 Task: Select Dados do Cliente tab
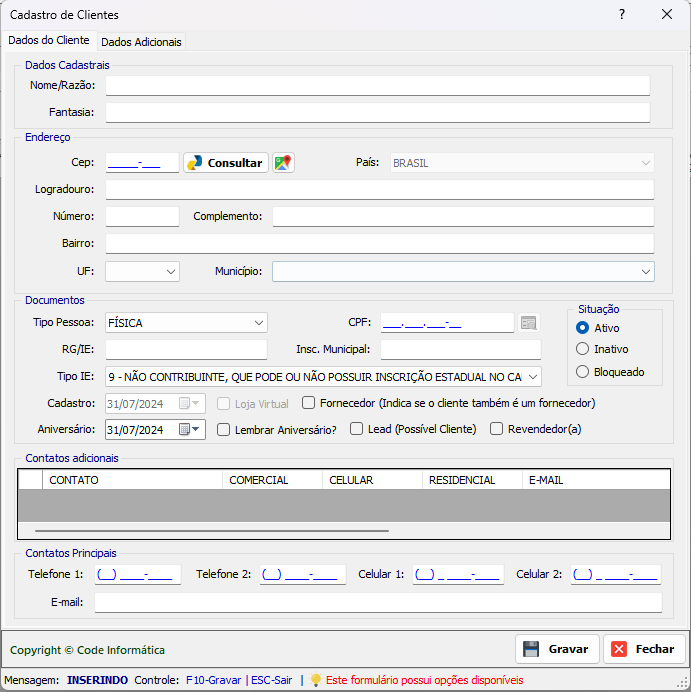click(49, 40)
